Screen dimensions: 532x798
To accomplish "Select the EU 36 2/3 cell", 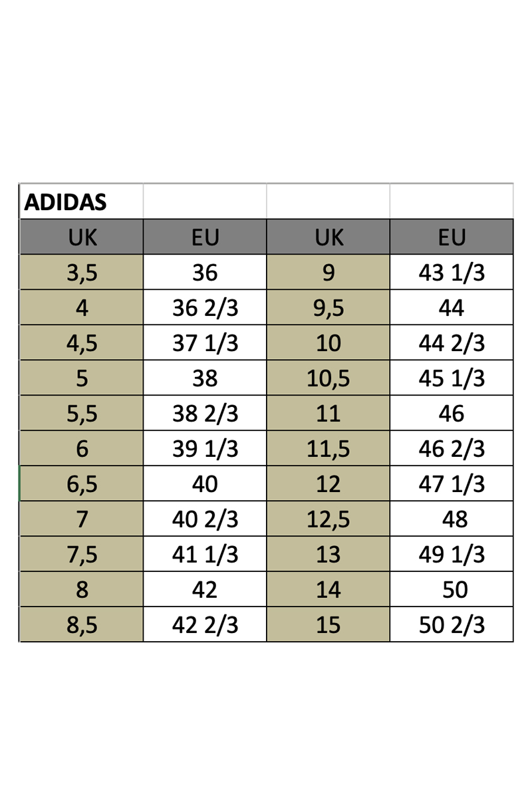I will 205,307.
